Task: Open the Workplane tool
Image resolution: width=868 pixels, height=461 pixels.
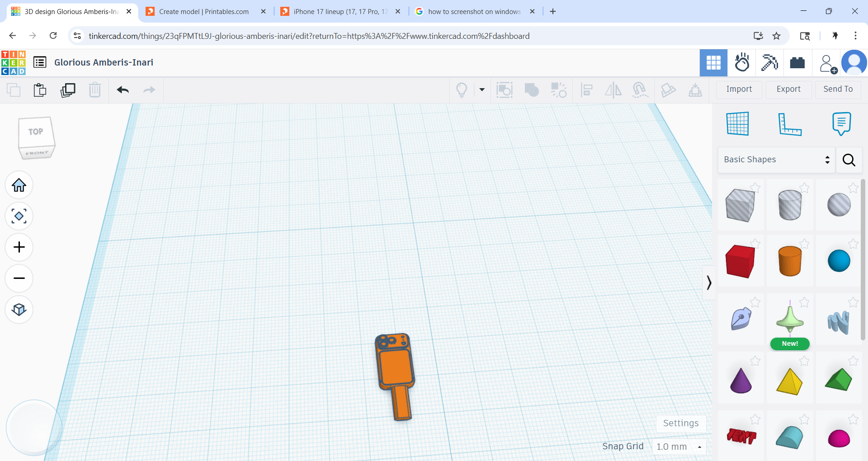Action: (x=737, y=123)
